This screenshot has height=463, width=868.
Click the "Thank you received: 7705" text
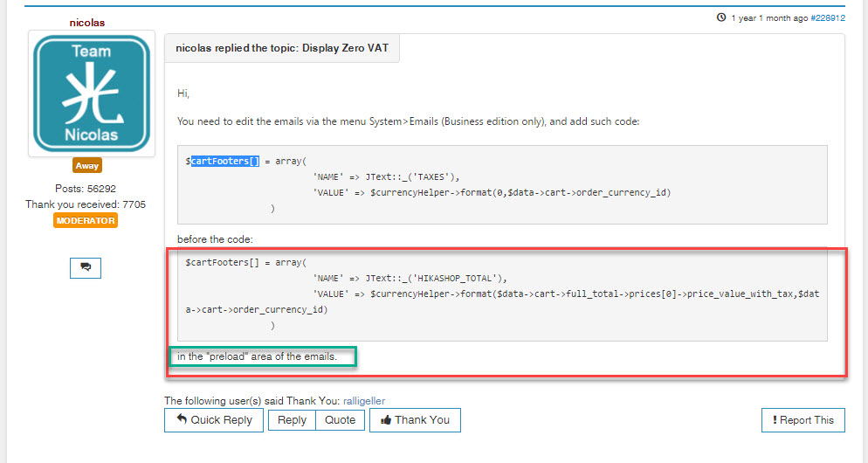tap(86, 204)
